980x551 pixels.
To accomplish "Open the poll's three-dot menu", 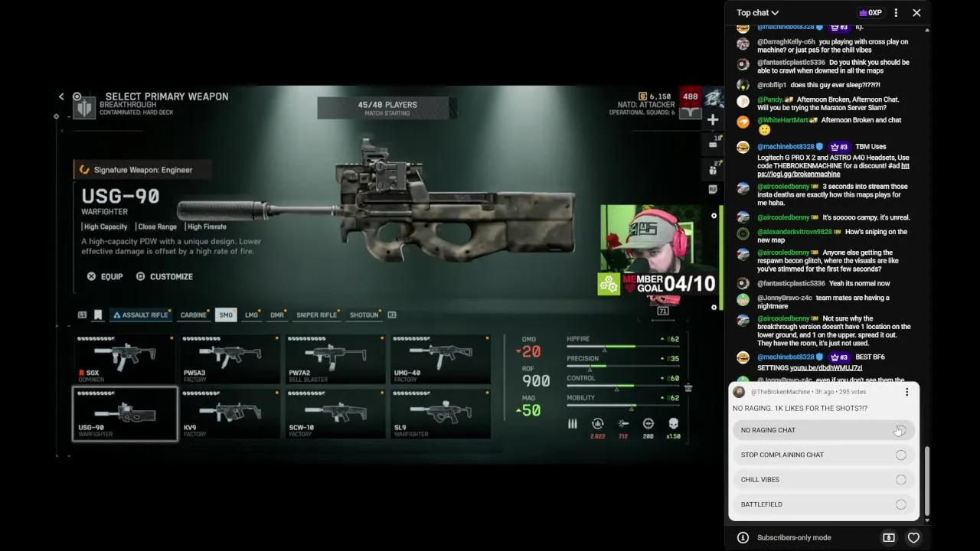I will click(x=906, y=392).
